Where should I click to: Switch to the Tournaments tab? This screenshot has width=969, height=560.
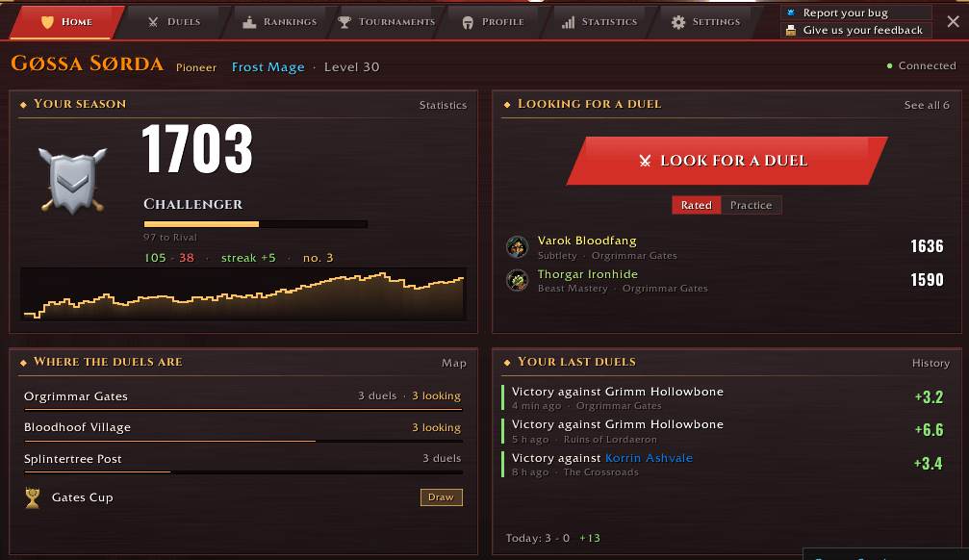coord(388,22)
